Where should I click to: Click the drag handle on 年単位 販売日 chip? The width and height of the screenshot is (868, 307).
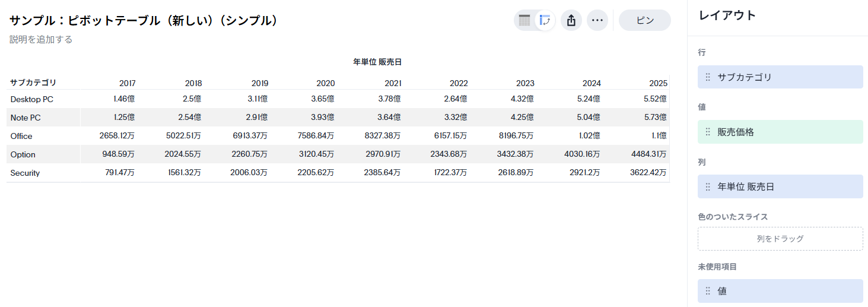point(708,186)
